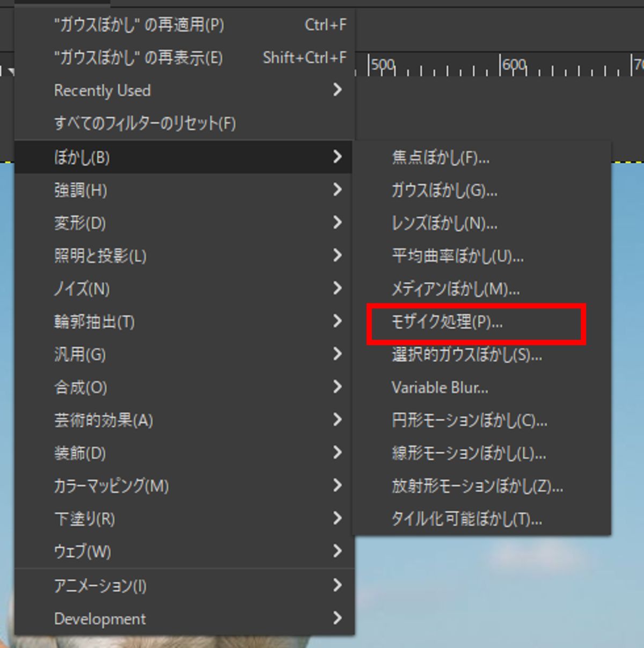Screen dimensions: 644x648
Task: Open the Development submenu
Action: 100,619
